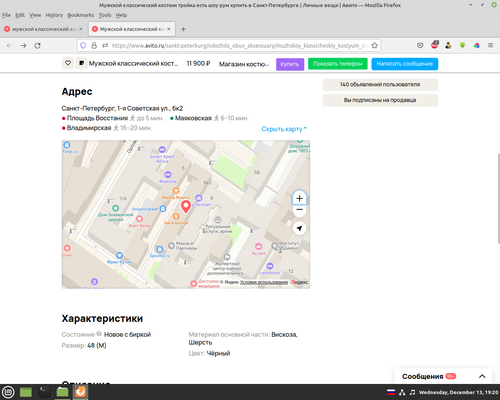500x400 pixels.
Task: Click the help icon next to Состояние
Action: tap(99, 334)
